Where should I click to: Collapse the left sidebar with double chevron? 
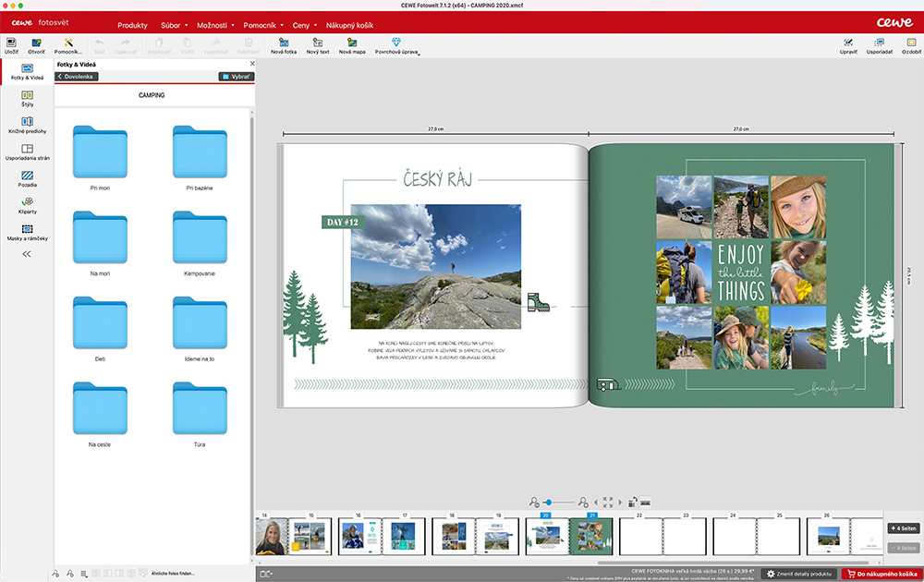tap(27, 254)
